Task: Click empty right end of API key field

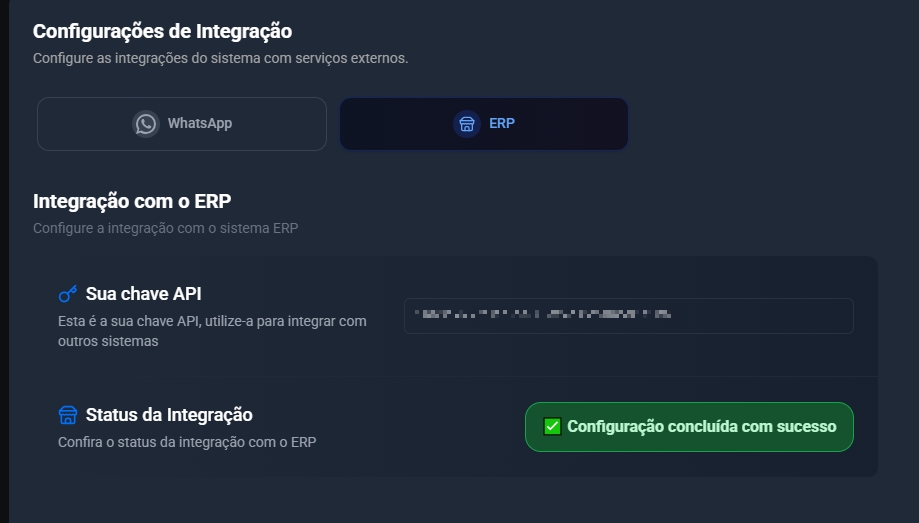Action: 790,315
